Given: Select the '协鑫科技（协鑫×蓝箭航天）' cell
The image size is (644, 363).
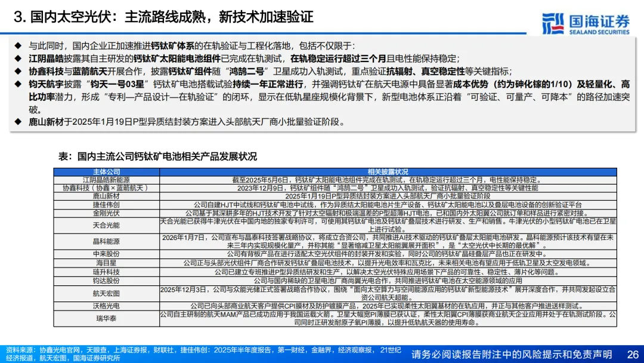Looking at the screenshot, I should click(x=106, y=188).
